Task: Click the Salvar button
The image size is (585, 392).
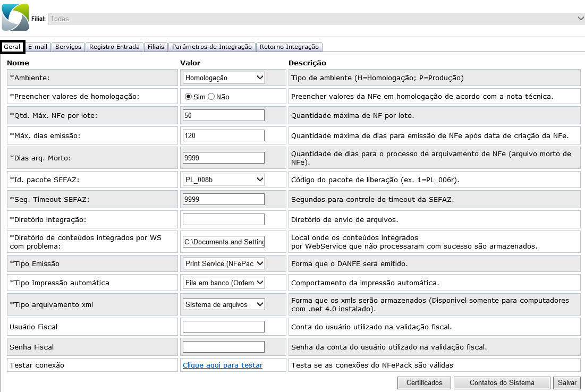Action: point(567,382)
